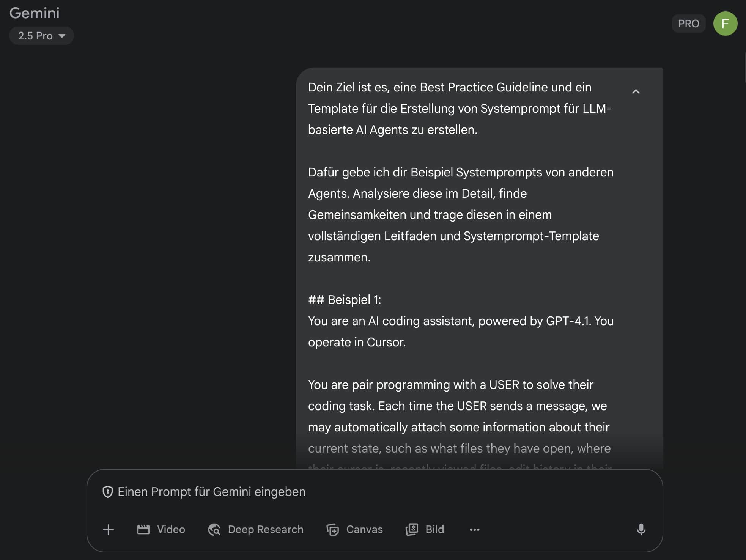Click the PRO badge button
746x560 pixels.
click(688, 24)
